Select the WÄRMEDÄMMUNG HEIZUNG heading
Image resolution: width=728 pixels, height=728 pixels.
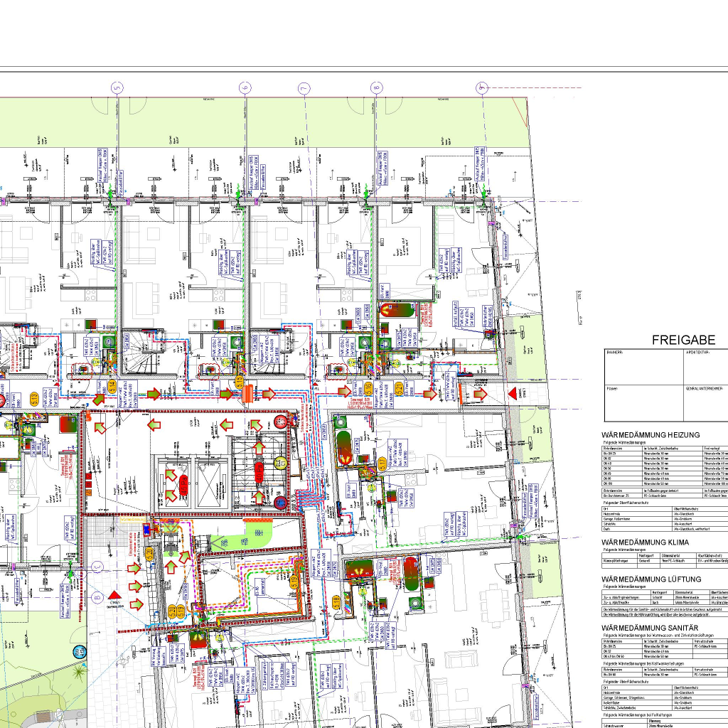(x=651, y=434)
